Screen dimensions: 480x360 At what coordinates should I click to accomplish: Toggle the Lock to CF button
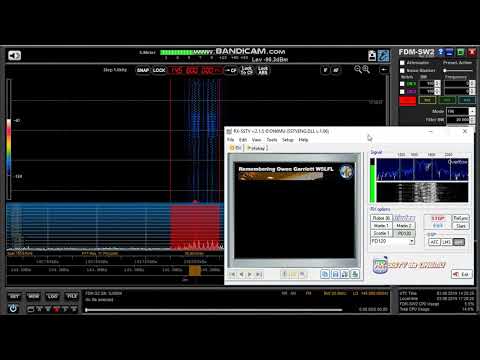click(247, 70)
